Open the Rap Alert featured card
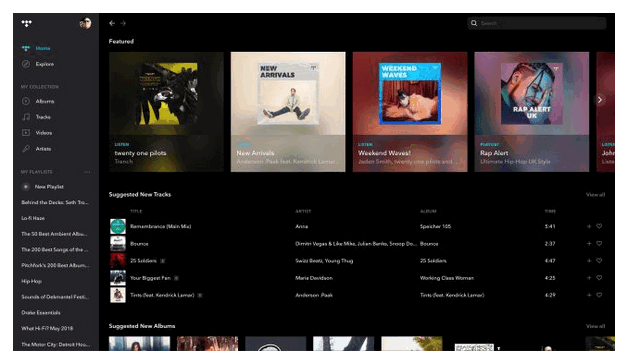 coord(532,112)
